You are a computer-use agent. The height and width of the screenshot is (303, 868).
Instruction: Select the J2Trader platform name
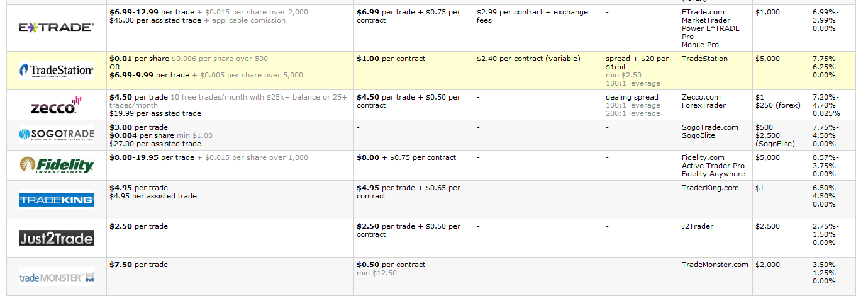tap(698, 226)
